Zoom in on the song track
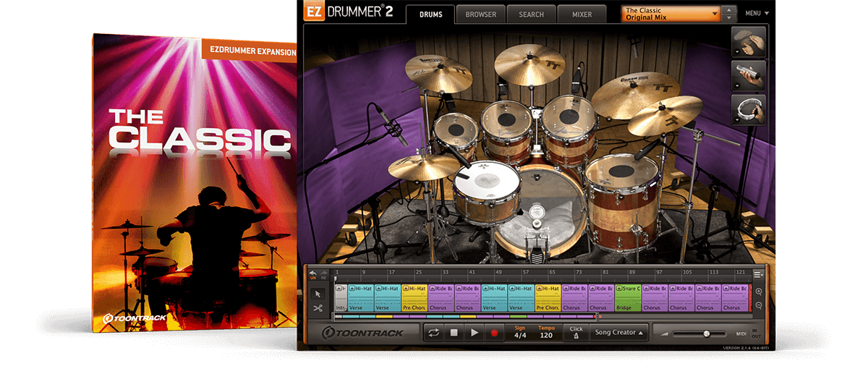This screenshot has width=868, height=374. [759, 292]
